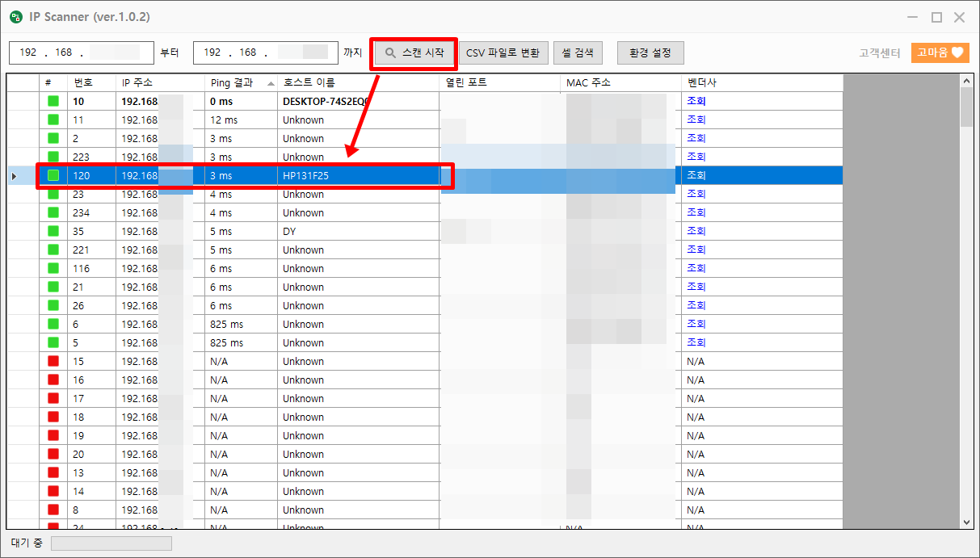Click red status icon of row 20
Screen dimensions: 980x558
pos(53,455)
